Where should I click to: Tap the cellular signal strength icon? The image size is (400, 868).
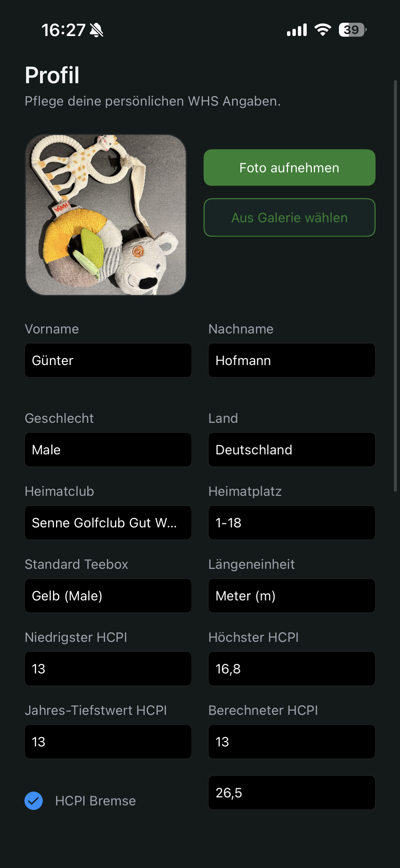coord(297,30)
